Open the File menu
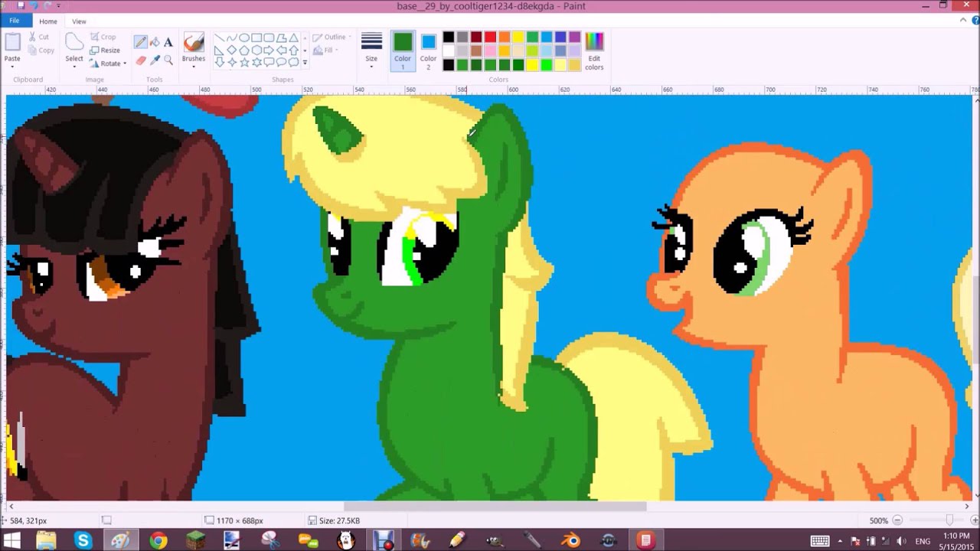This screenshot has width=980, height=551. tap(15, 21)
